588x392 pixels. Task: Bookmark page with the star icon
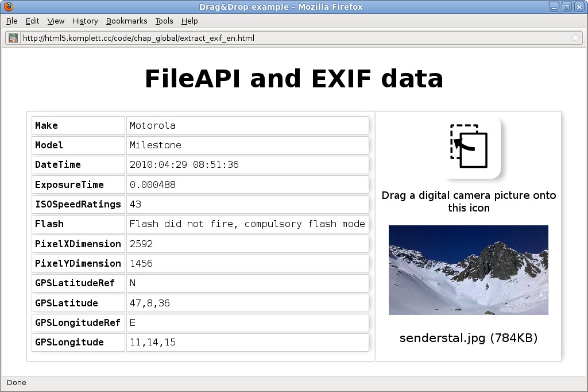575,38
